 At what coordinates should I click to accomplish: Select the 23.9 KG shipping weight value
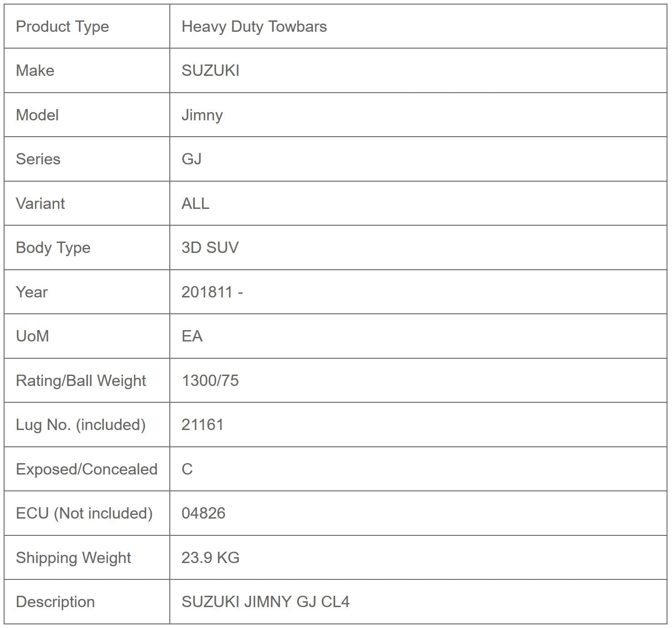click(210, 558)
